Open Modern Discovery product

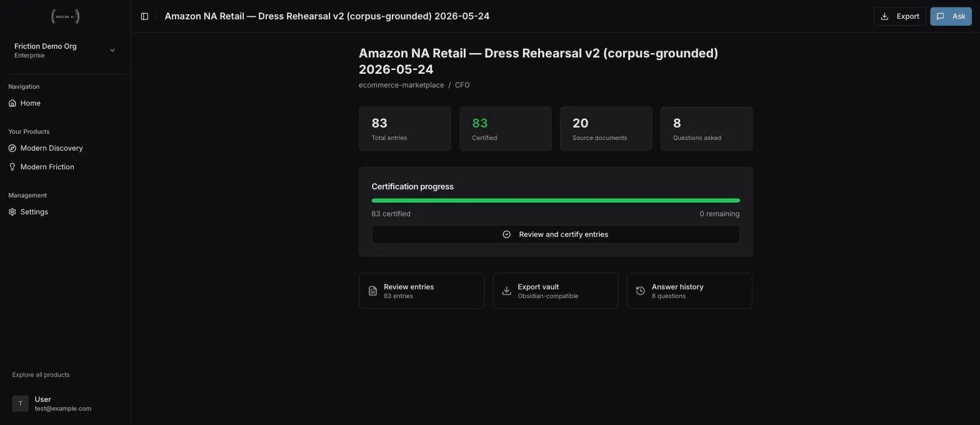(65, 148)
